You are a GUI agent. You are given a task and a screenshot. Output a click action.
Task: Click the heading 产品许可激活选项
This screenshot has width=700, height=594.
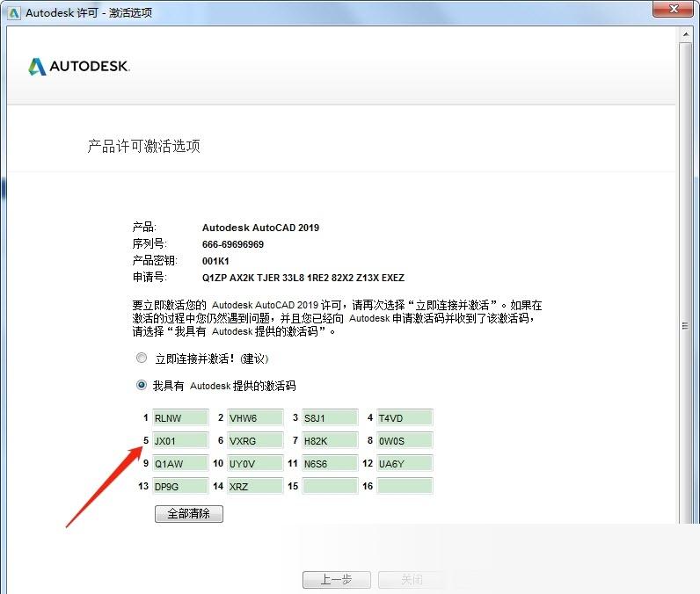click(x=143, y=146)
